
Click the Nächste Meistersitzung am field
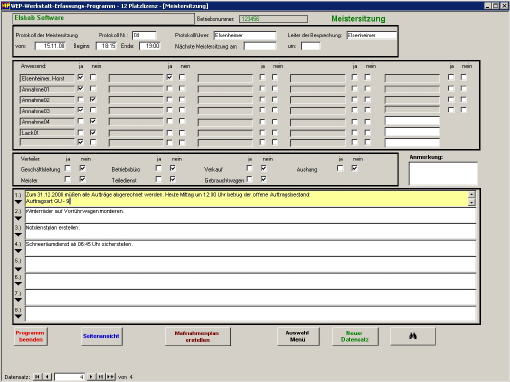(260, 46)
